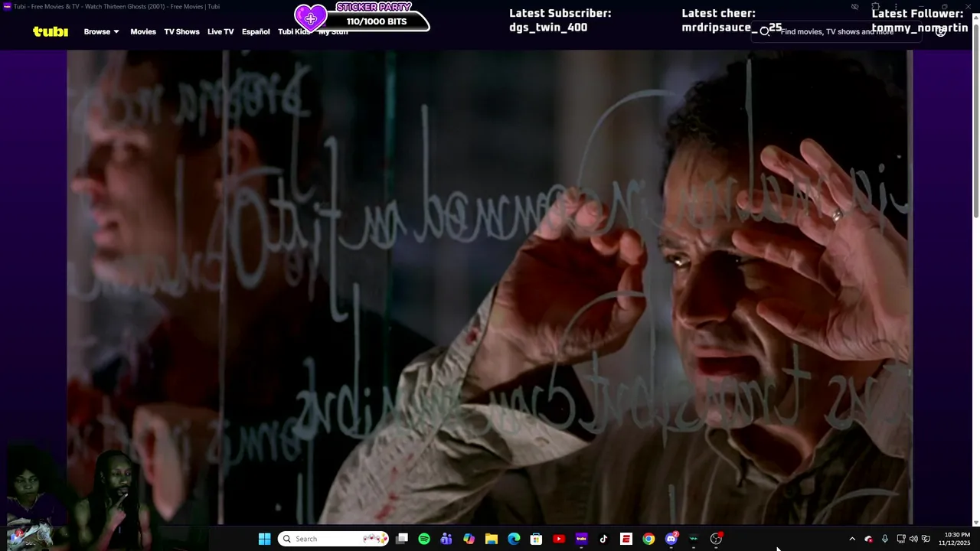Open the three-dot browser menu

(896, 7)
